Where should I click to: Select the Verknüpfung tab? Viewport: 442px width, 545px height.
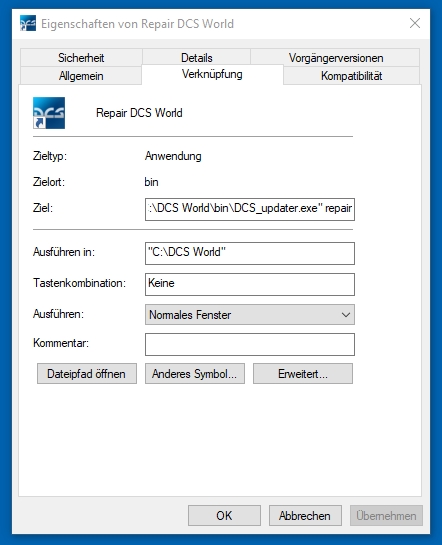tap(212, 74)
